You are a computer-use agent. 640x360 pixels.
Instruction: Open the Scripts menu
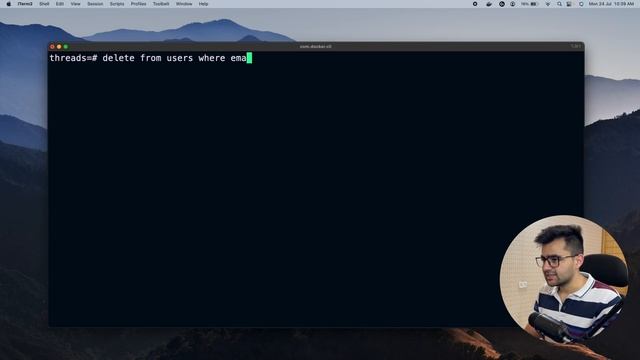point(117,4)
